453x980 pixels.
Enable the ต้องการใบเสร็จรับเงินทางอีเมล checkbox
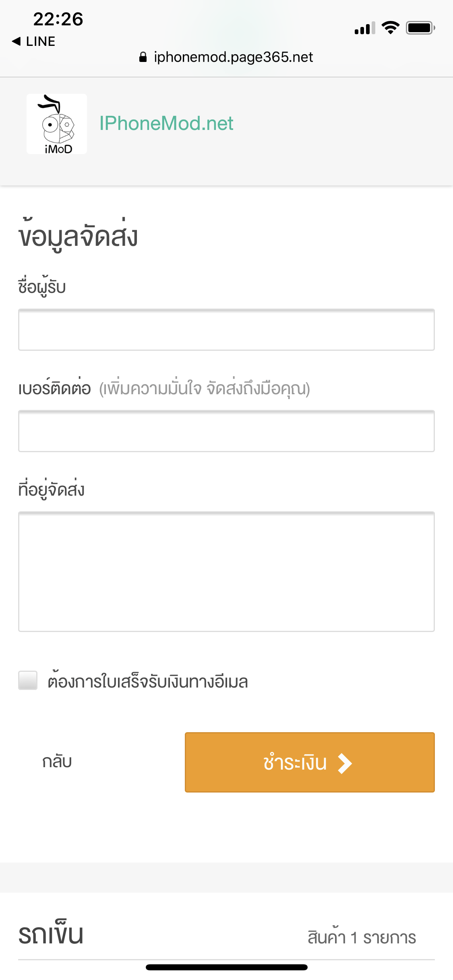coord(27,681)
